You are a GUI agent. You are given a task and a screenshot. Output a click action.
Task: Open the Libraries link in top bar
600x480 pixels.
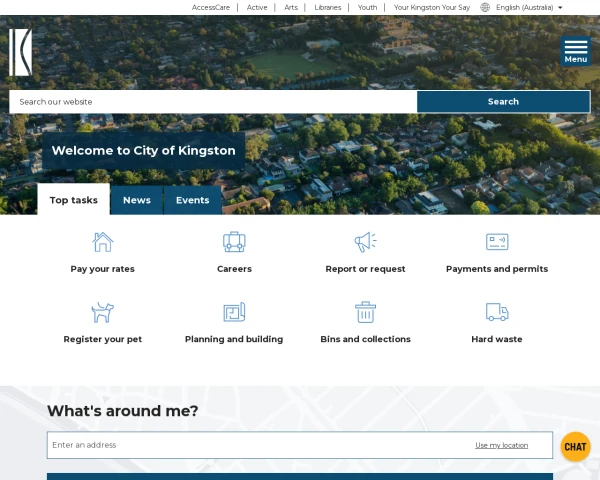pyautogui.click(x=328, y=7)
